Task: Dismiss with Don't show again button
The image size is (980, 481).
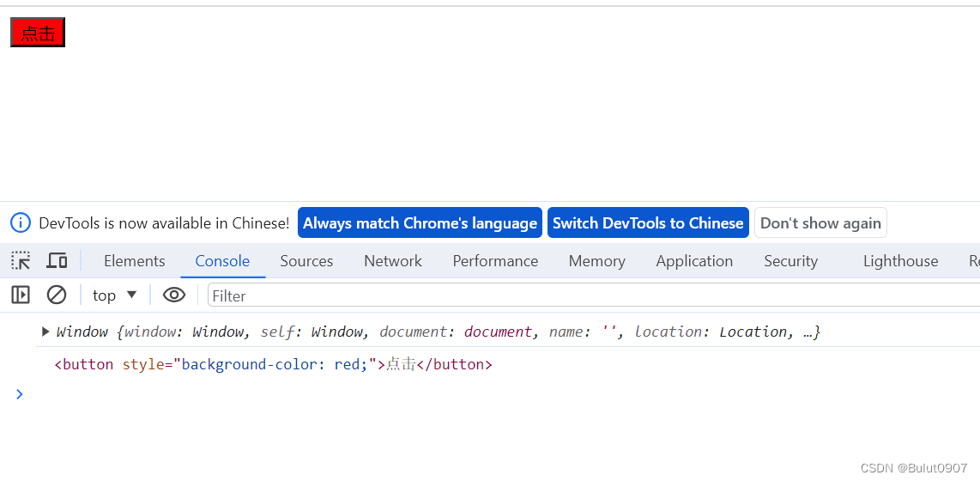Action: click(x=820, y=222)
